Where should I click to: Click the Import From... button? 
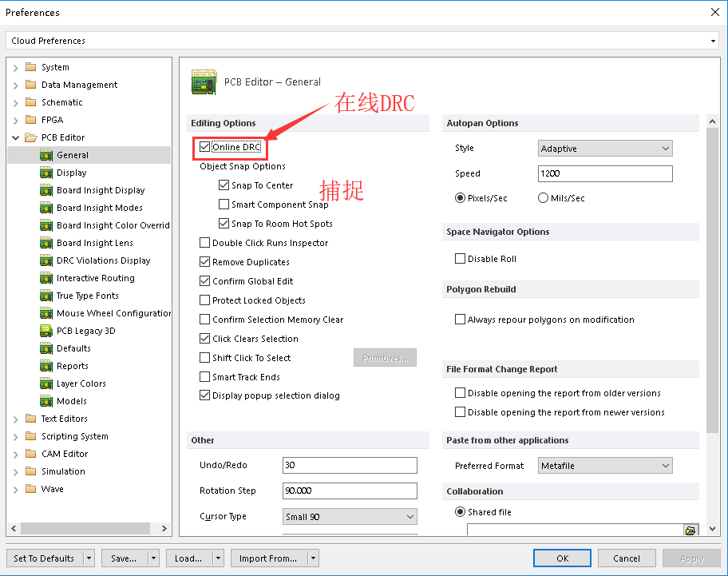point(268,558)
